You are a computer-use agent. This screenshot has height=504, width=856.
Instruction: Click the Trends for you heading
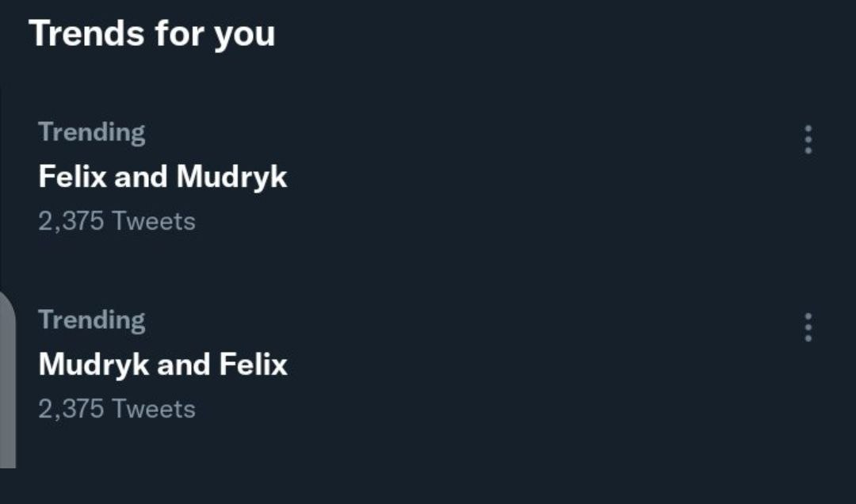152,34
